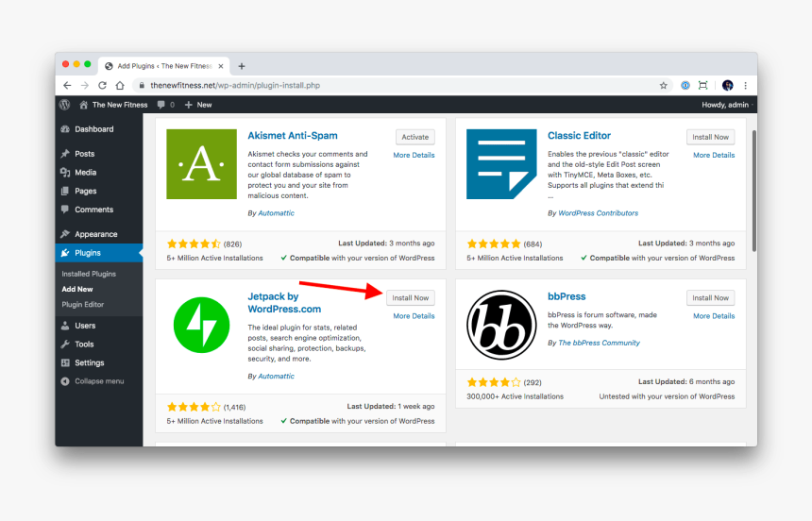
Task: Install the Jetpack plugin now
Action: click(x=411, y=298)
